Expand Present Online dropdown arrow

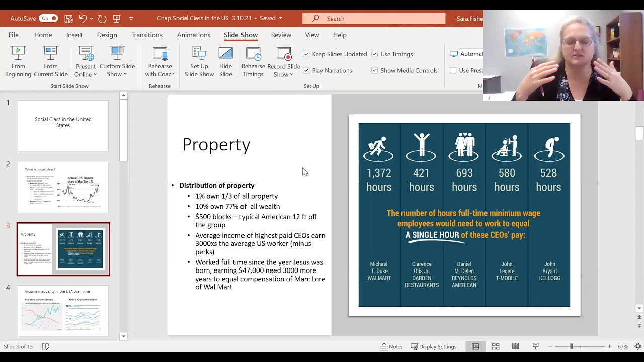94,75
